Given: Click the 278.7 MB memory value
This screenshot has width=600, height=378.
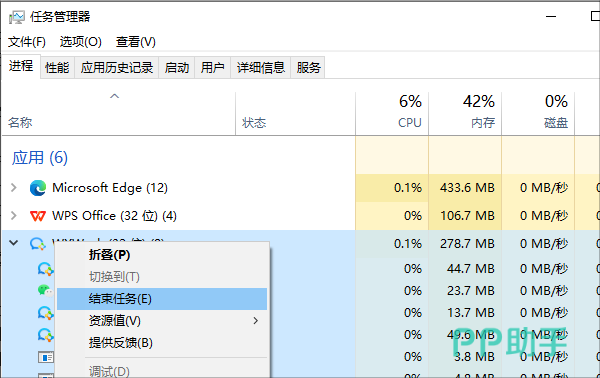Looking at the screenshot, I should pos(467,244).
